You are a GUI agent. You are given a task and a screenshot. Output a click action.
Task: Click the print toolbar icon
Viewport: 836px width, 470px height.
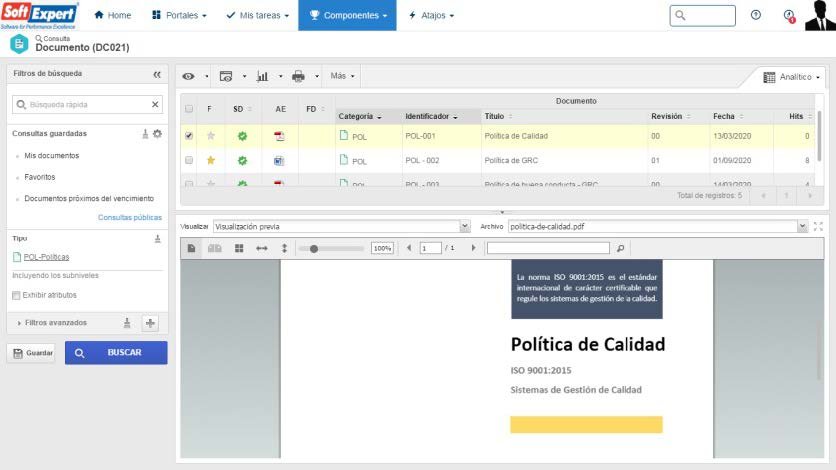[x=298, y=76]
